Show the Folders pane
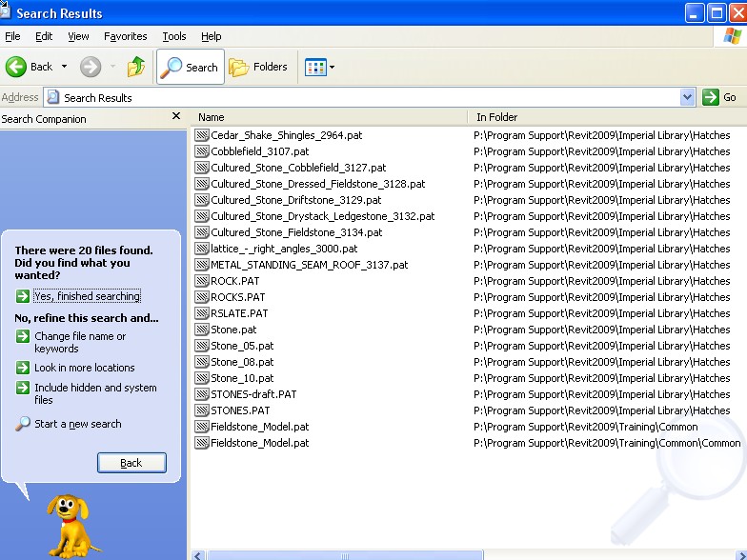 (258, 67)
